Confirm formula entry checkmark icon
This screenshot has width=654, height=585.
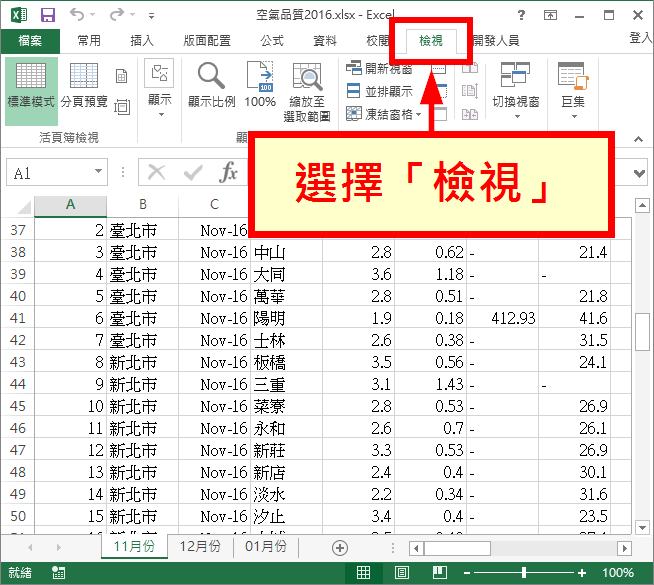[193, 172]
